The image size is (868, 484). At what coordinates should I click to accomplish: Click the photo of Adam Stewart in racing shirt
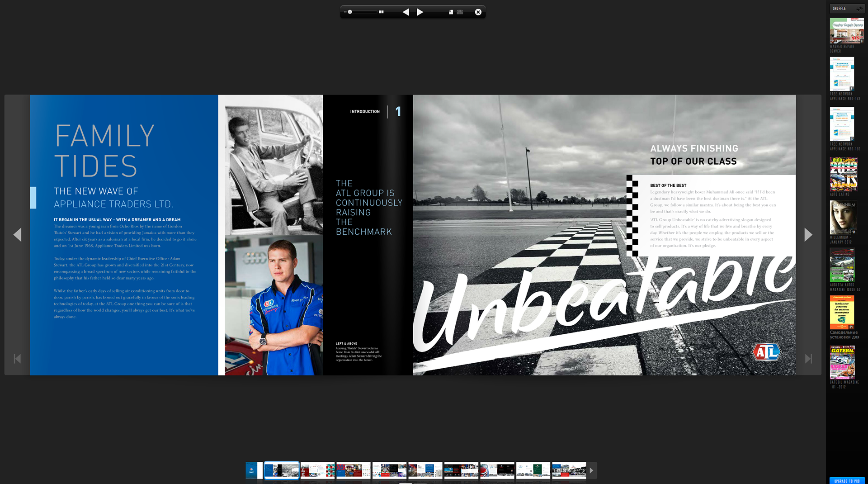(x=274, y=305)
